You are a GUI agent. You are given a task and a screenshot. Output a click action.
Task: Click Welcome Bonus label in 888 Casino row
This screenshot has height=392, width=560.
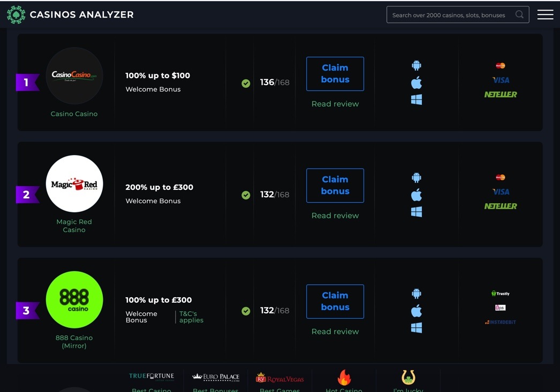pyautogui.click(x=141, y=317)
